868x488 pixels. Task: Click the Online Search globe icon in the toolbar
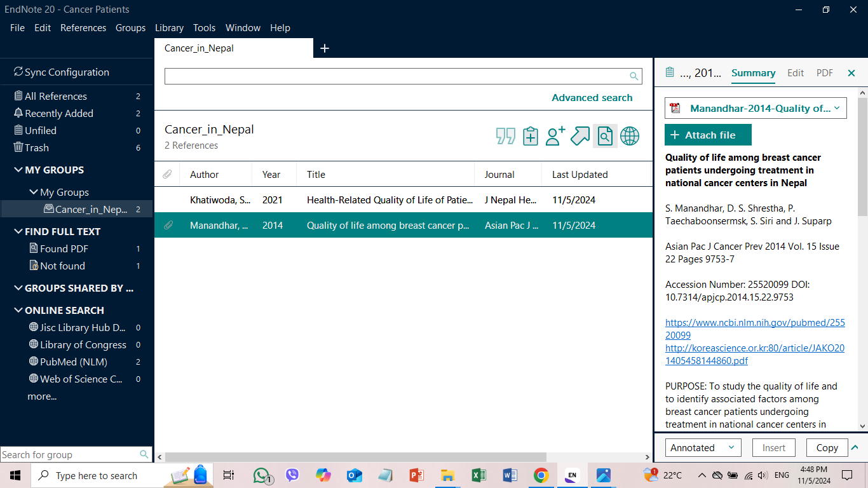tap(630, 136)
